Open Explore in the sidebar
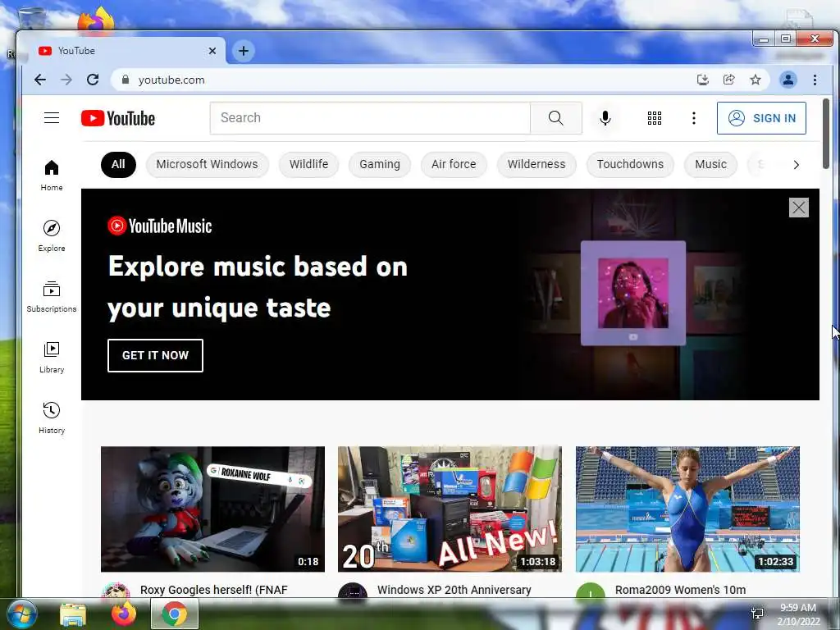This screenshot has width=840, height=630. [52, 236]
